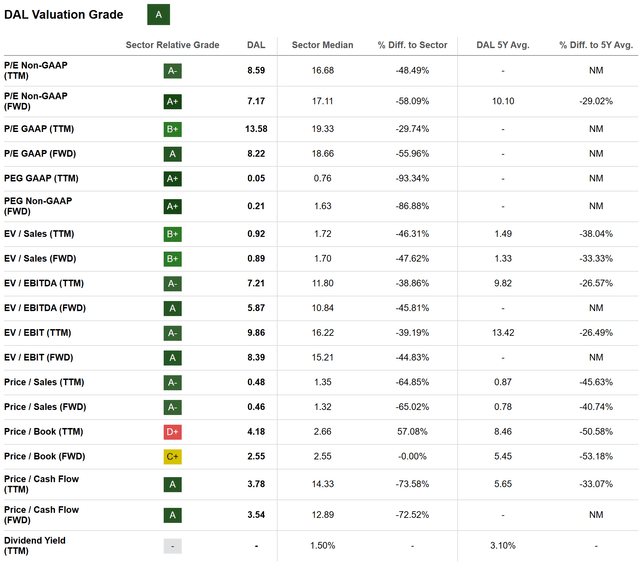The width and height of the screenshot is (640, 565).
Task: Click the A- grade badge for EV / EBIT (TTM)
Action: [173, 333]
